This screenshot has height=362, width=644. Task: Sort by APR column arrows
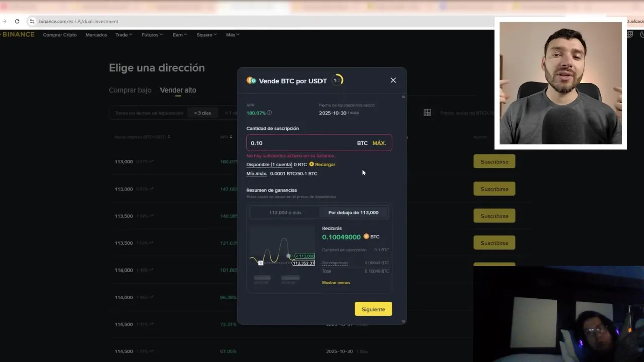(231, 137)
